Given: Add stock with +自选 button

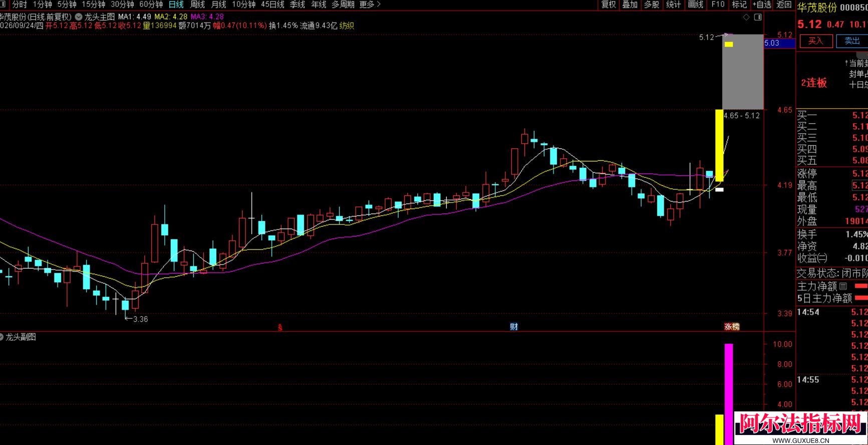Looking at the screenshot, I should pos(762,5).
